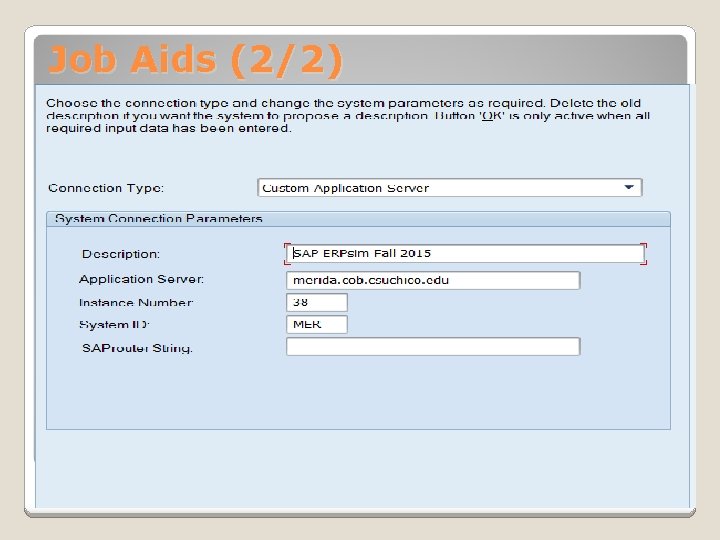
Task: Click the empty SAProuter String field
Action: (433, 347)
